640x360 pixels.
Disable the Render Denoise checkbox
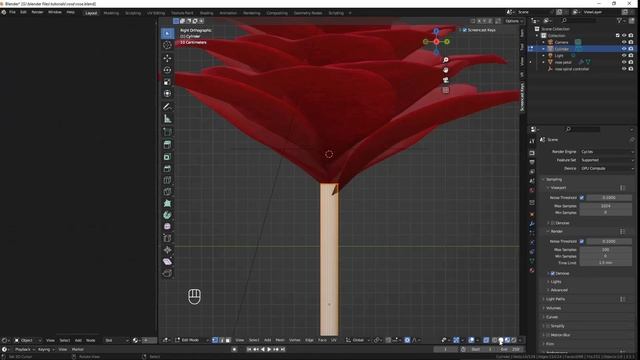(x=553, y=273)
